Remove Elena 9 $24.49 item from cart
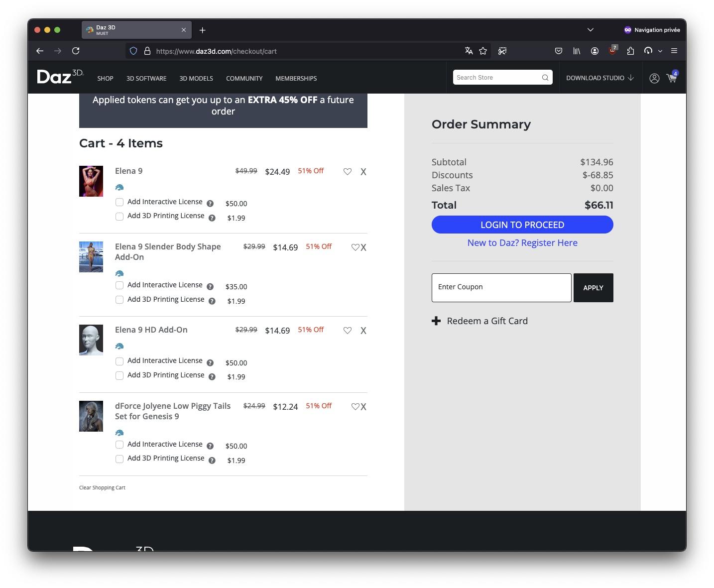Image resolution: width=714 pixels, height=588 pixels. tap(363, 172)
